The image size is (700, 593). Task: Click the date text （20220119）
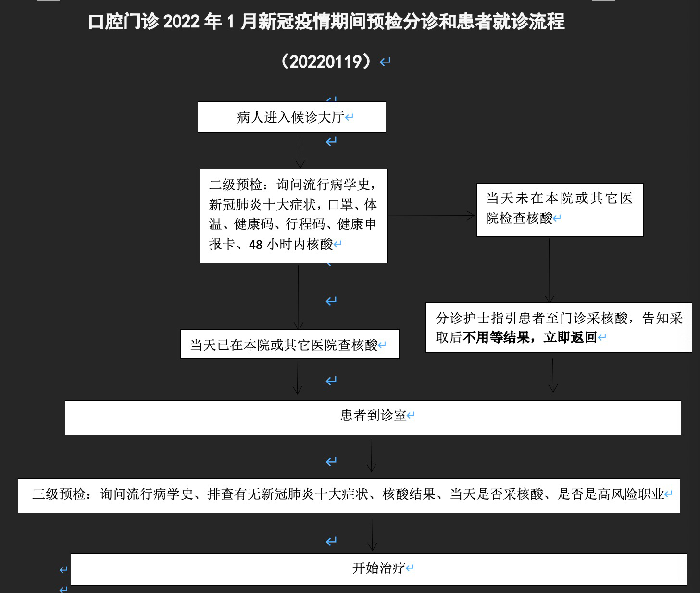coord(326,62)
